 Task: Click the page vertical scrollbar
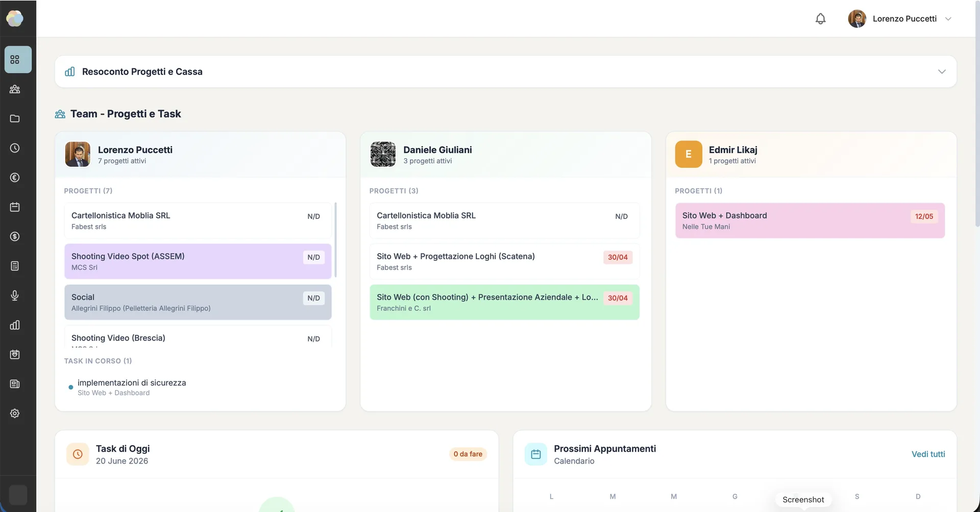tap(977, 115)
